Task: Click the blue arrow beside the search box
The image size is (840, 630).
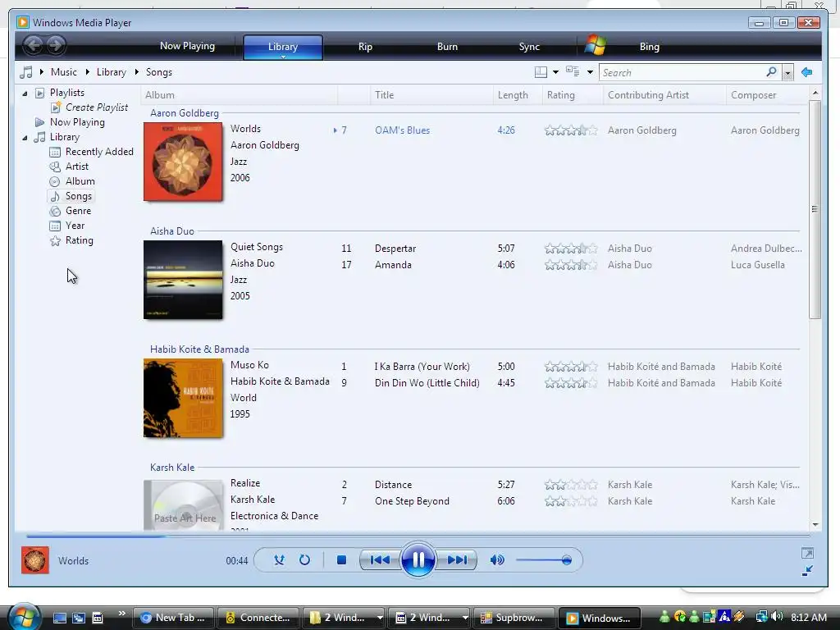Action: click(807, 72)
